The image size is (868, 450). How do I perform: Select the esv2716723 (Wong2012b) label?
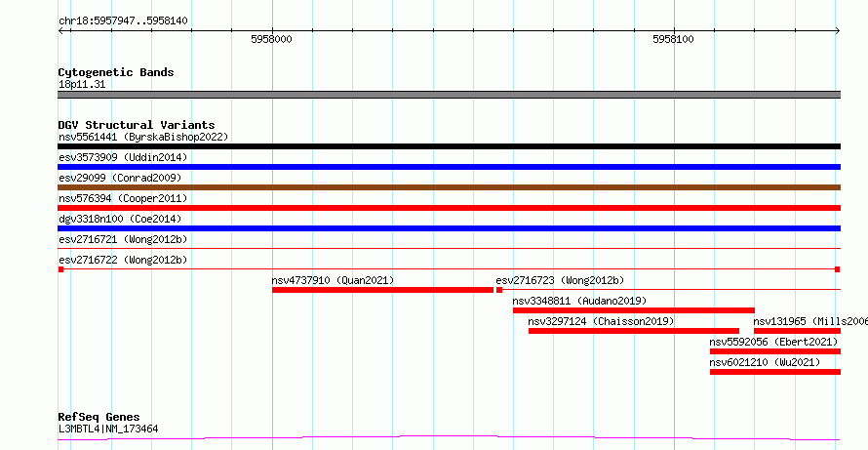[x=560, y=280]
